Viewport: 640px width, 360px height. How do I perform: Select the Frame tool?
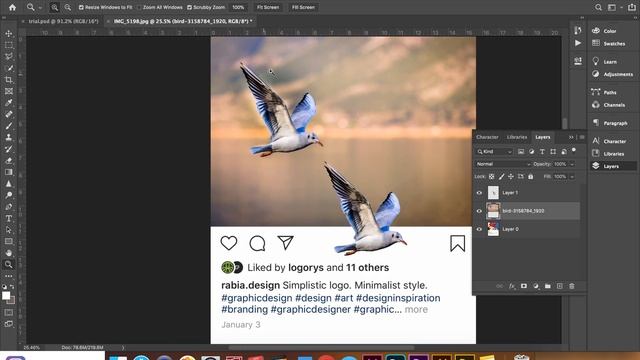(9, 91)
